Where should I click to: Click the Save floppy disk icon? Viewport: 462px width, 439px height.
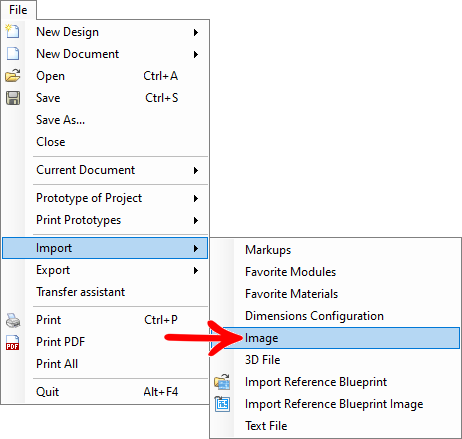[13, 98]
